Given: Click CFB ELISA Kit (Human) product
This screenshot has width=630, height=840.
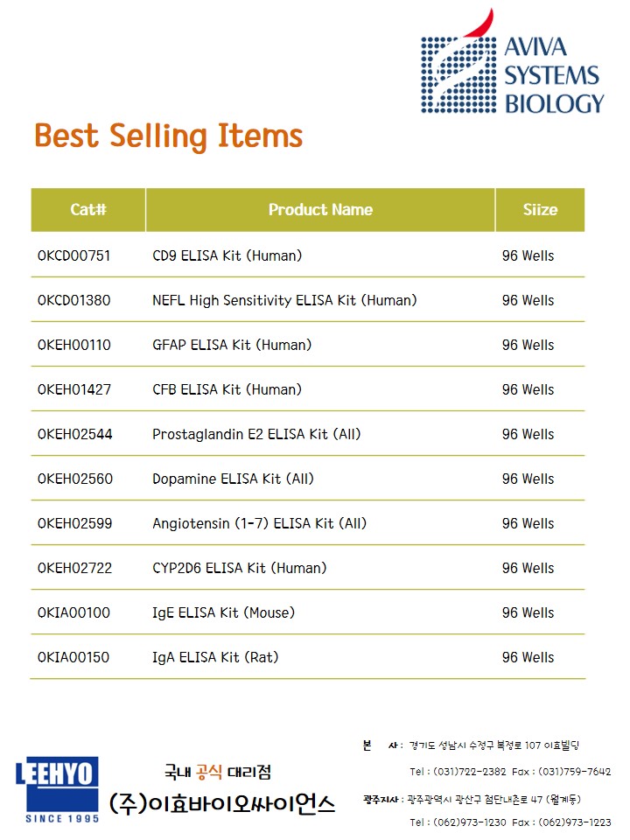Looking at the screenshot, I should (x=227, y=389).
